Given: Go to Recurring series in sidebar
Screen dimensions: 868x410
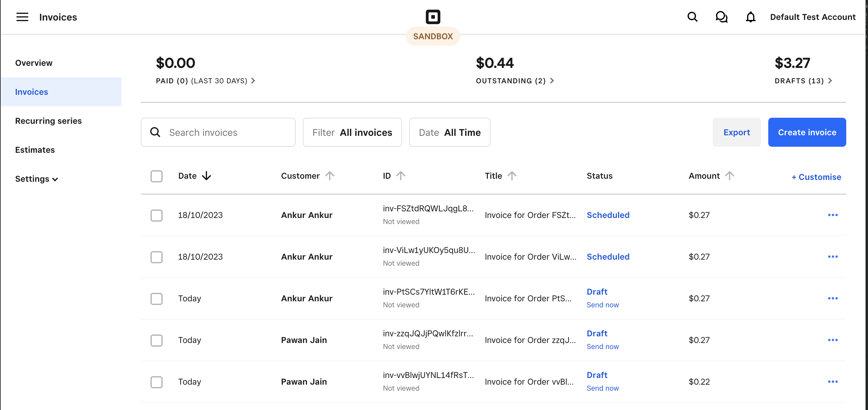Looking at the screenshot, I should [48, 121].
